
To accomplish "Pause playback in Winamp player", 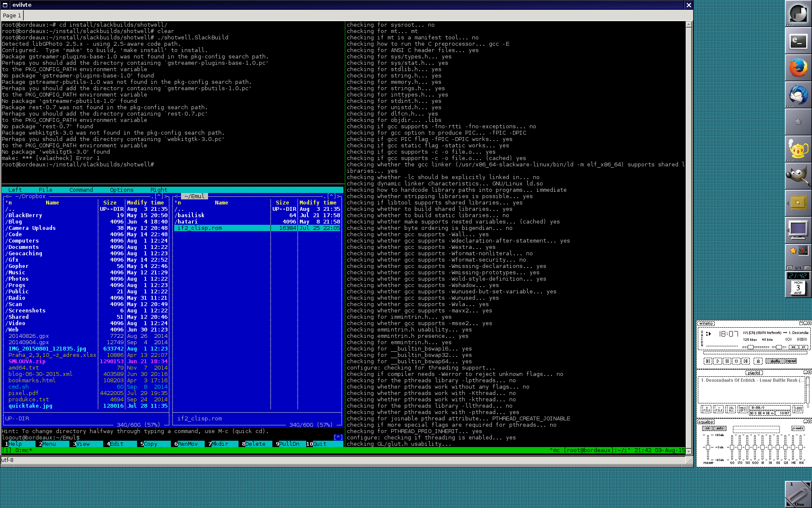I will [727, 361].
